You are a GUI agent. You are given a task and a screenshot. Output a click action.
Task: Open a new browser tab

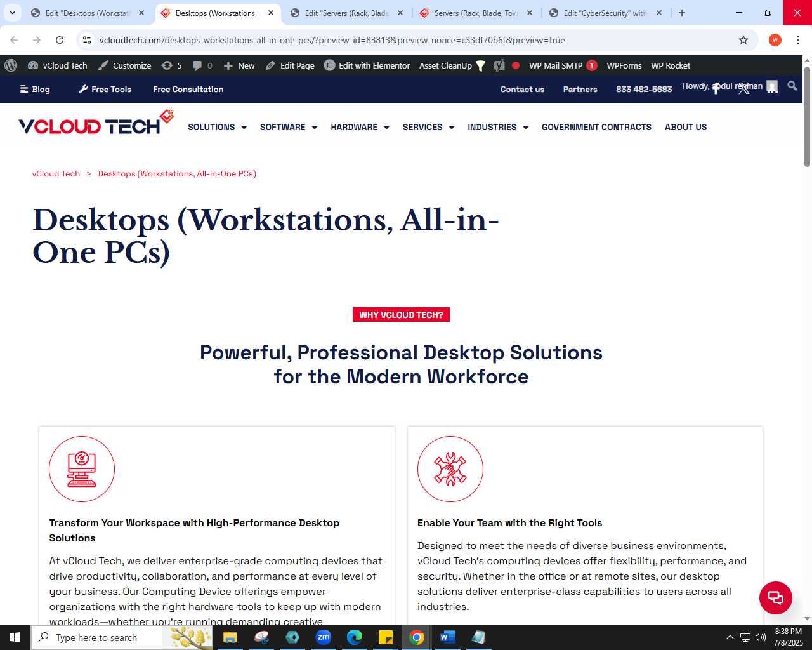pos(682,13)
